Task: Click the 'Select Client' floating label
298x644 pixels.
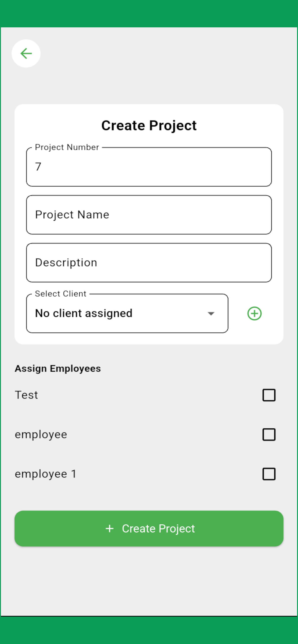Action: click(61, 294)
